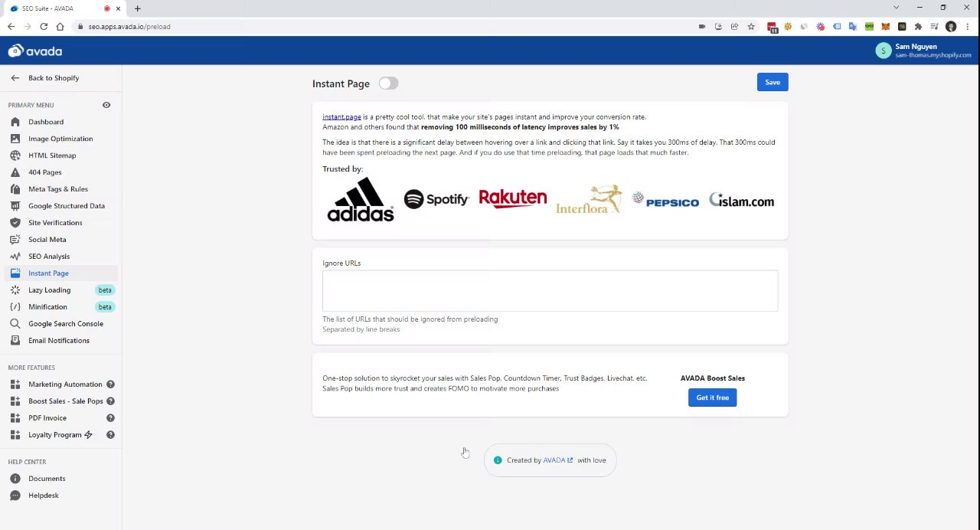
Task: Click the SEO Analysis pulse icon
Action: click(15, 257)
